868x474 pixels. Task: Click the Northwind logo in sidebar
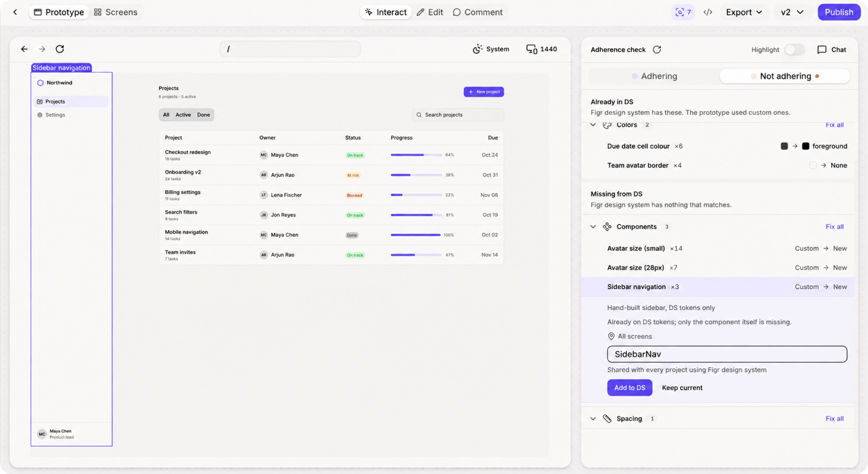pyautogui.click(x=40, y=82)
